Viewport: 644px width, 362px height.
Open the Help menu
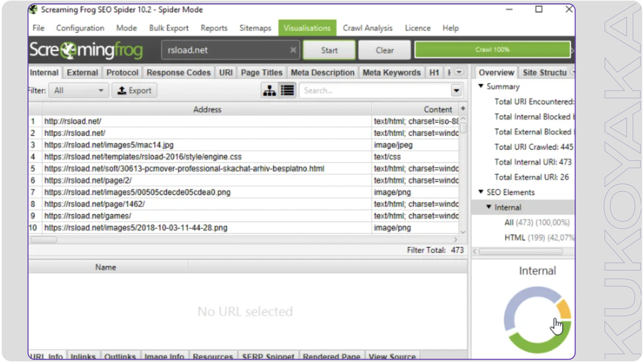tap(451, 28)
